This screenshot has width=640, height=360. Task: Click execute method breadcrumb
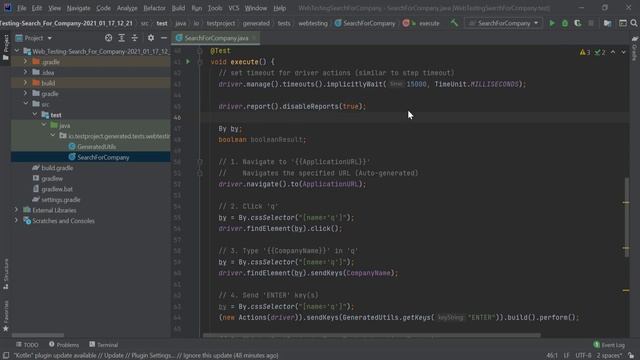(x=421, y=23)
